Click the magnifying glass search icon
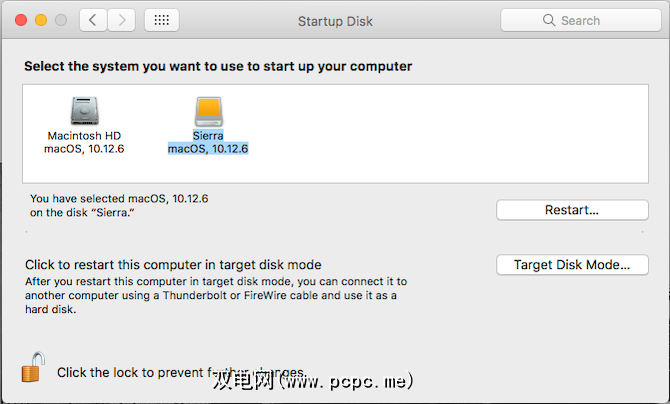This screenshot has width=670, height=404. (549, 20)
